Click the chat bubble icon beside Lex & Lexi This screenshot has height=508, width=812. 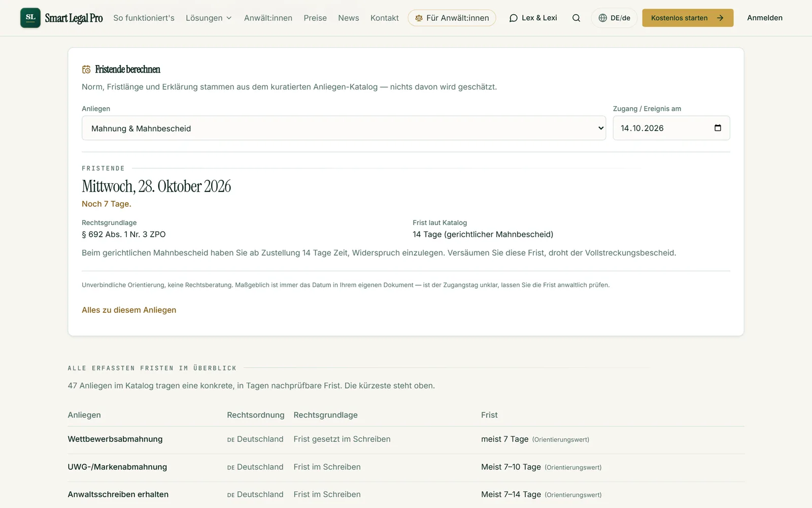[514, 18]
